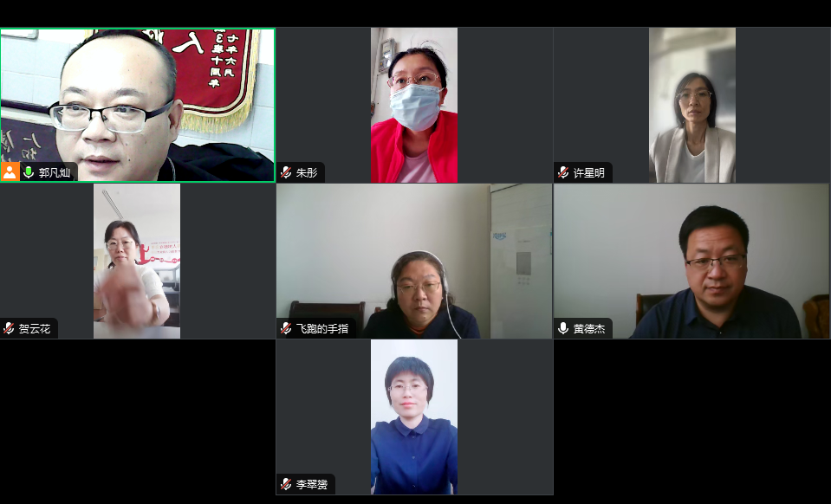Select the 朱彤 name label
The image size is (831, 504).
[x=307, y=172]
